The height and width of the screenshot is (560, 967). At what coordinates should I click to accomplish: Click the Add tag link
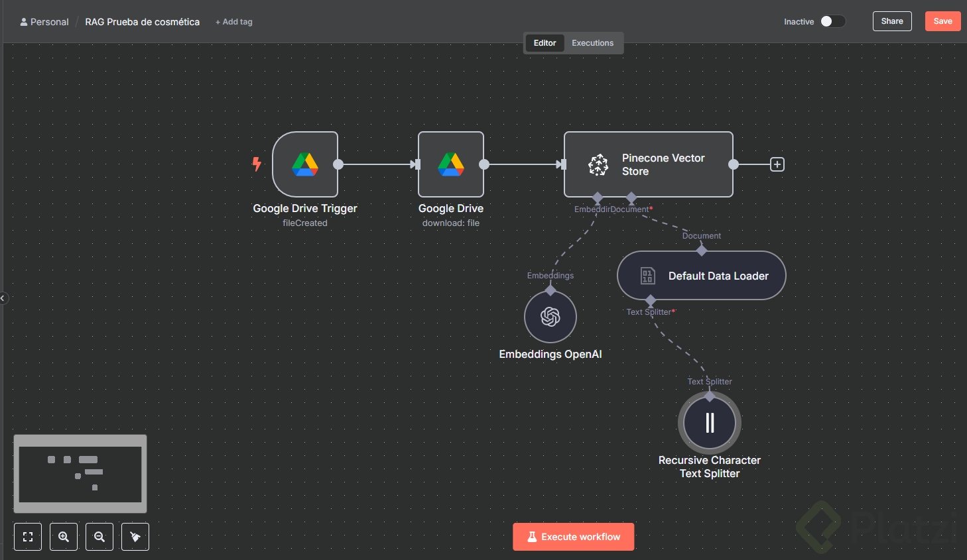click(x=234, y=22)
